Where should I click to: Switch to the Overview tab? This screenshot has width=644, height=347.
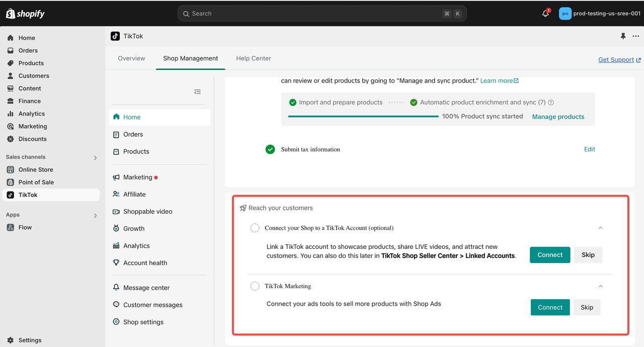[x=131, y=58]
